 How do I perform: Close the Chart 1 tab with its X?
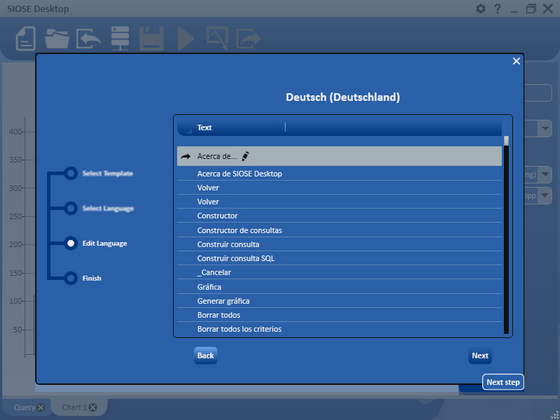(x=93, y=408)
